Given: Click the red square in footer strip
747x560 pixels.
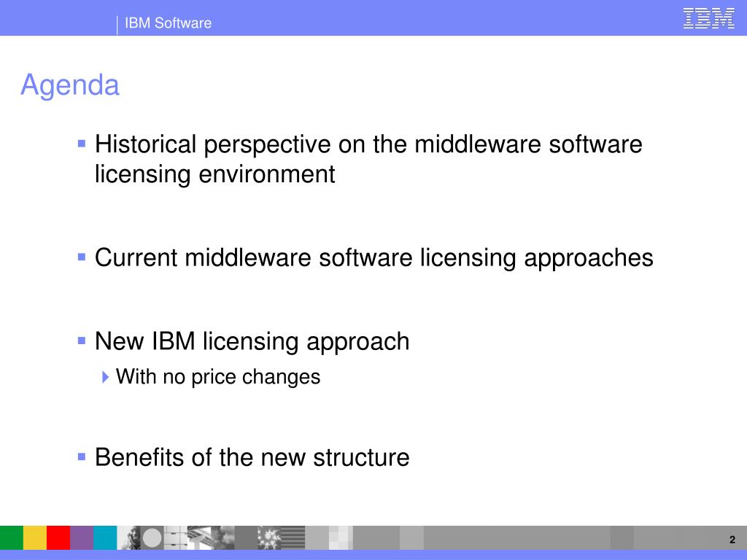Looking at the screenshot, I should pos(58,537).
